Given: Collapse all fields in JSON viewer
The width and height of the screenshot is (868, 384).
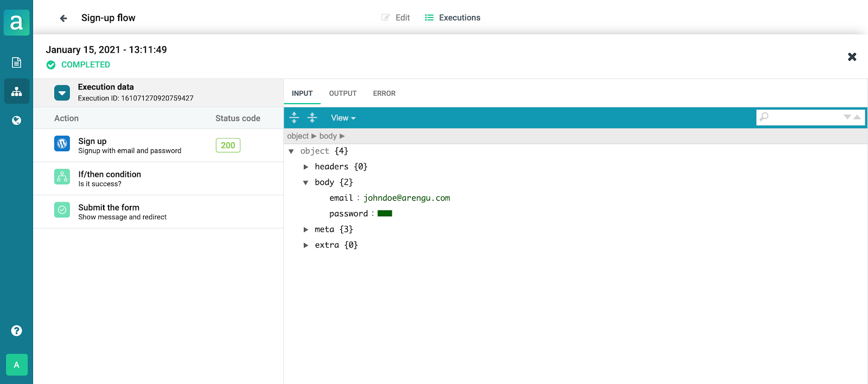Looking at the screenshot, I should (312, 118).
